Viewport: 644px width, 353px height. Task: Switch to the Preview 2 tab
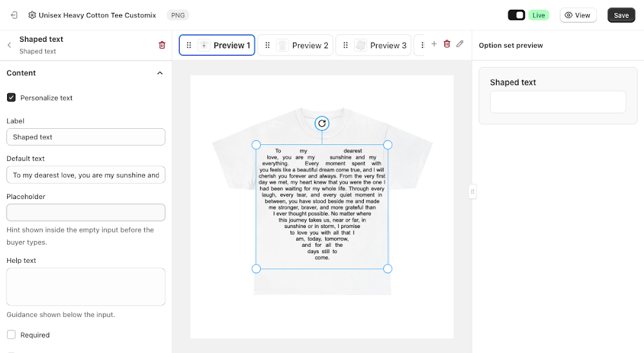tap(296, 45)
